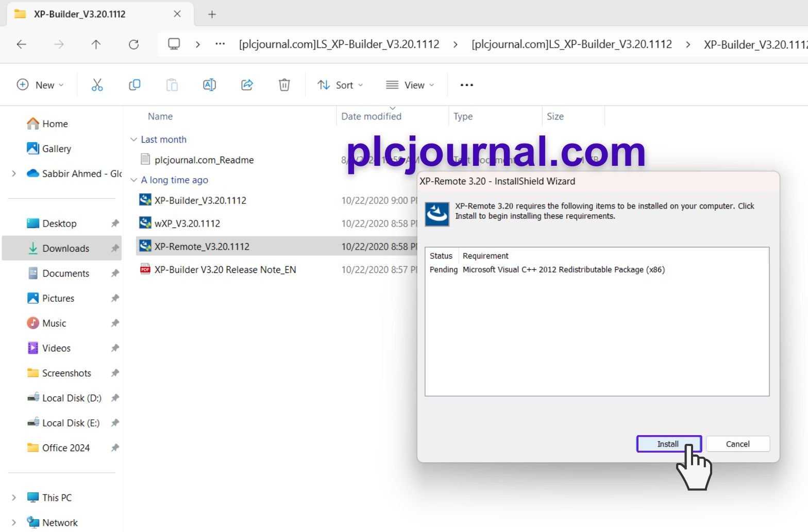Screen dimensions: 808x532
Task: Collapse the Last month group
Action: [134, 140]
